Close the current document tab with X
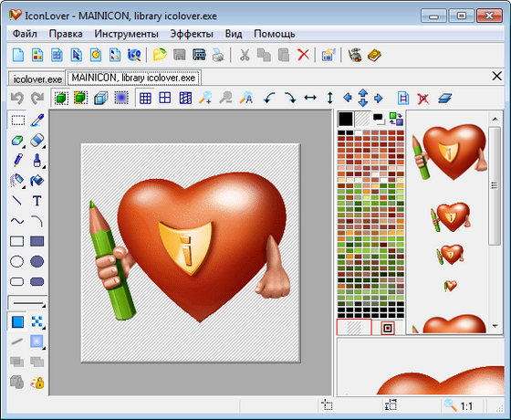511x420 pixels. [x=496, y=77]
